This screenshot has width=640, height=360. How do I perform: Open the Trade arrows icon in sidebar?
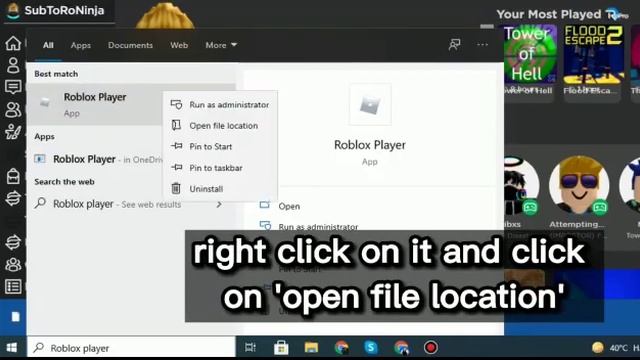(13, 198)
